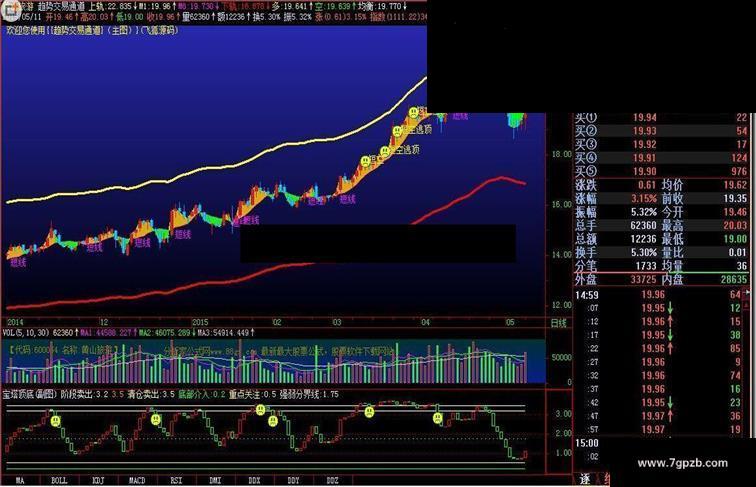Click the 最低 value 19.00

coord(735,239)
